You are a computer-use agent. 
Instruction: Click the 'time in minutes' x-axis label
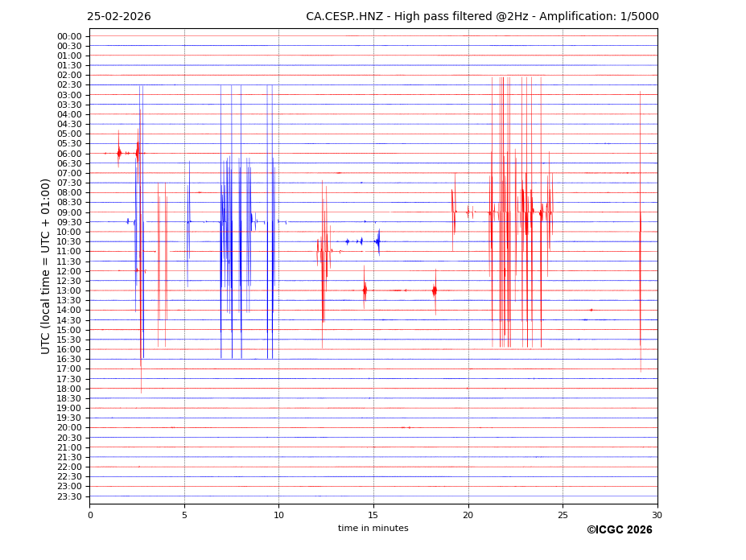coord(373,529)
